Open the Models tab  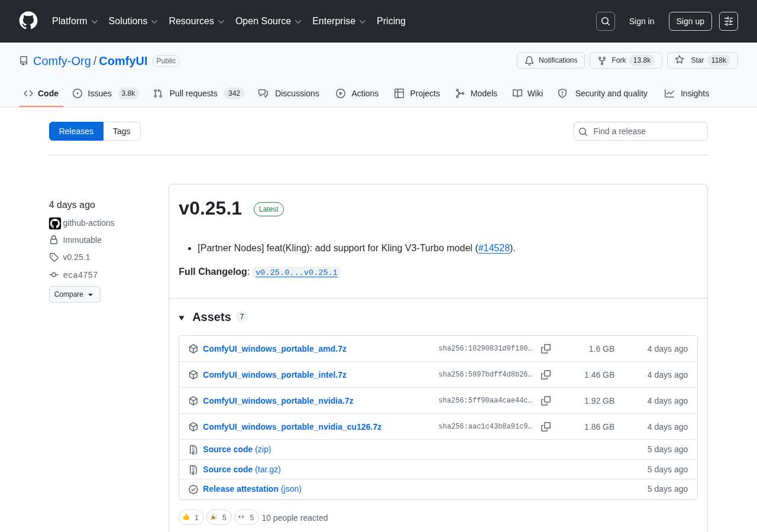point(477,93)
